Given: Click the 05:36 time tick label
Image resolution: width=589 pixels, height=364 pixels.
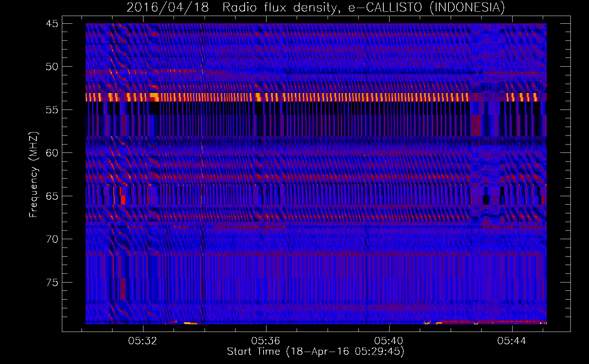Looking at the screenshot, I should [x=266, y=341].
